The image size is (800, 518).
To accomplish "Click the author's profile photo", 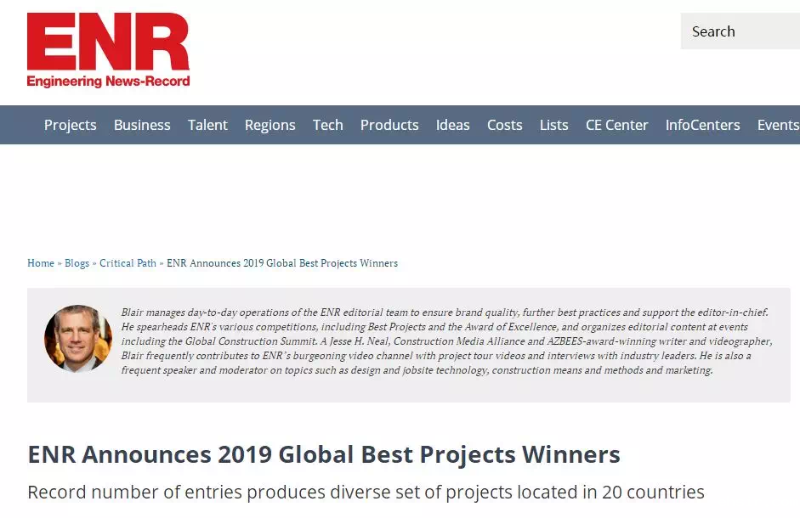I will (78, 339).
